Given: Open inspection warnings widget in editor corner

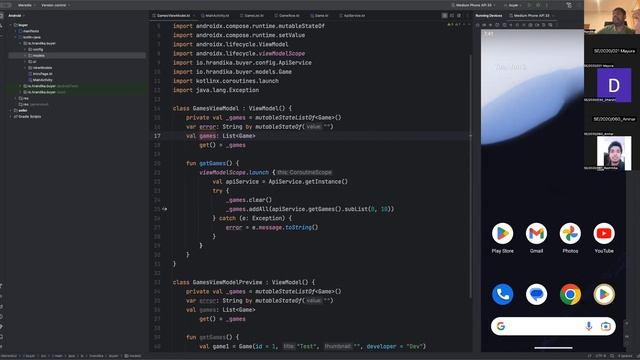Looking at the screenshot, I should tap(454, 25).
